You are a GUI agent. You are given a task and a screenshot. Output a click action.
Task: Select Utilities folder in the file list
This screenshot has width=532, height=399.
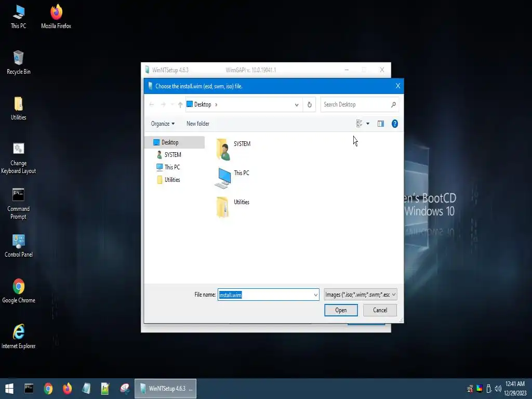pos(233,207)
